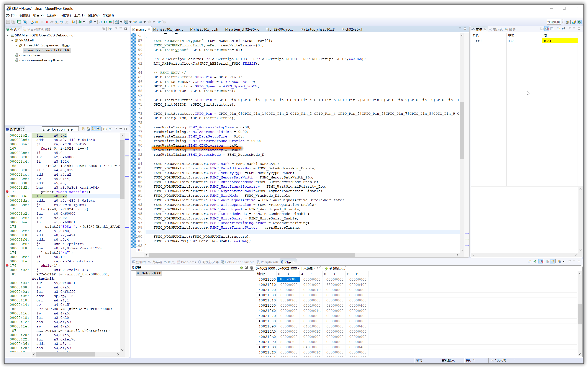
Task: Select the 83890300 memory cell at 40021000
Action: [x=288, y=279]
